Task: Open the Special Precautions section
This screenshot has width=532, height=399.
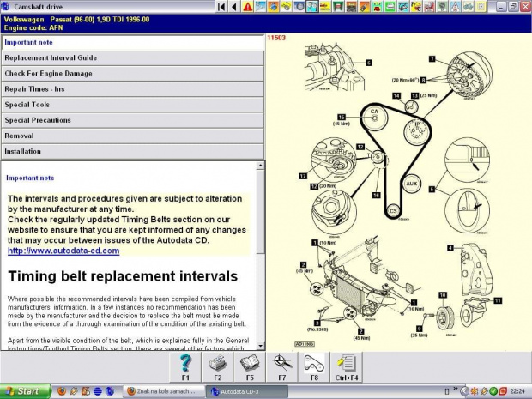Action: [133, 120]
